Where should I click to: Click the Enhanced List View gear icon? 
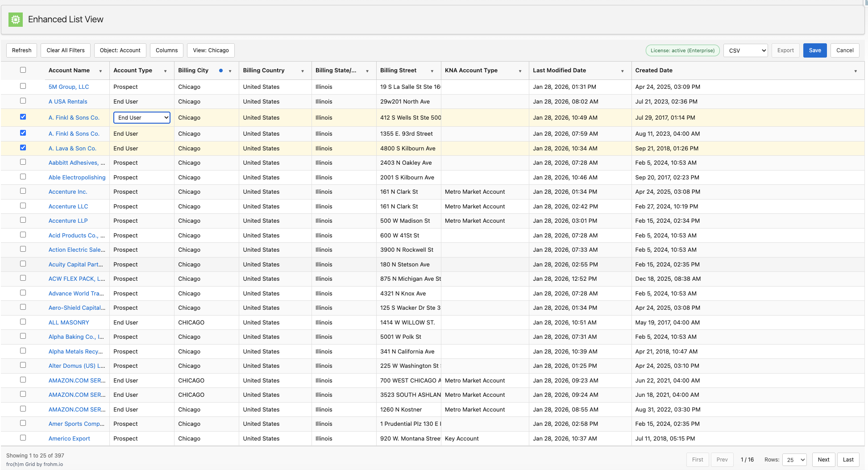16,19
